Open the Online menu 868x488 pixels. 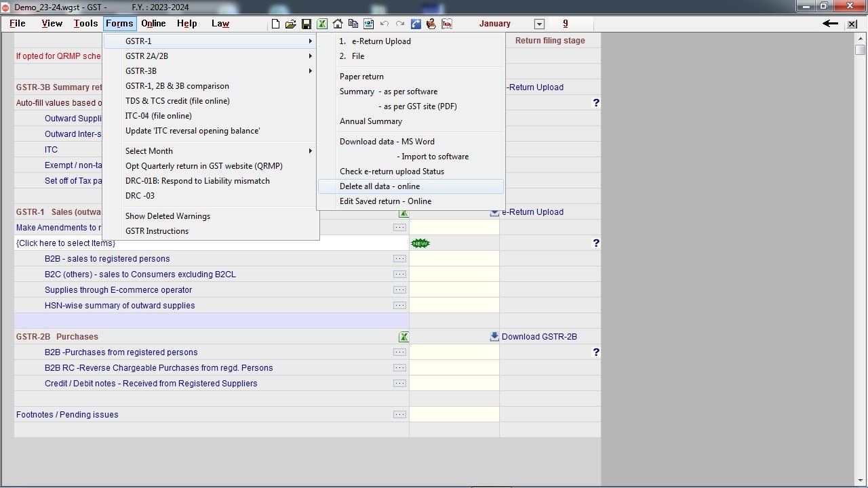click(153, 24)
